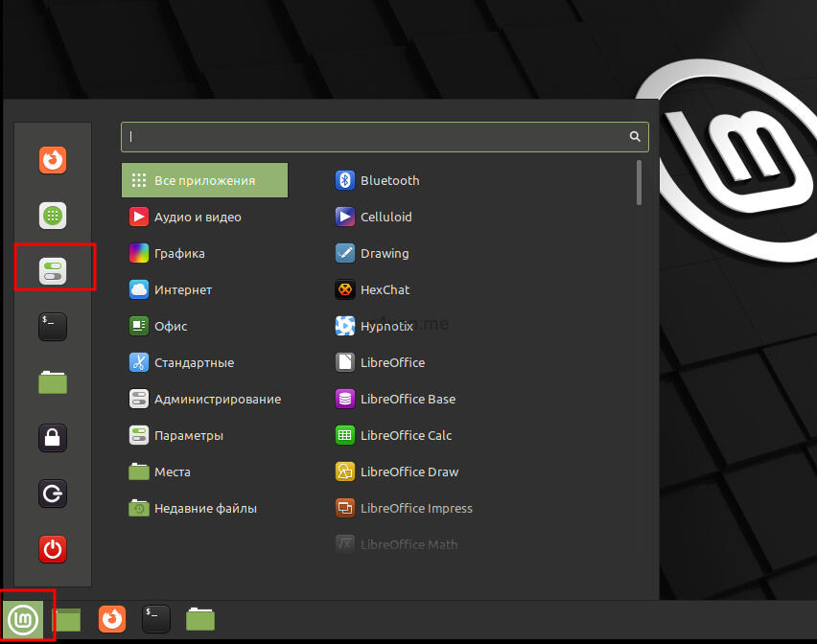817x644 pixels.
Task: Open HexChat from the applications list
Action: (386, 290)
